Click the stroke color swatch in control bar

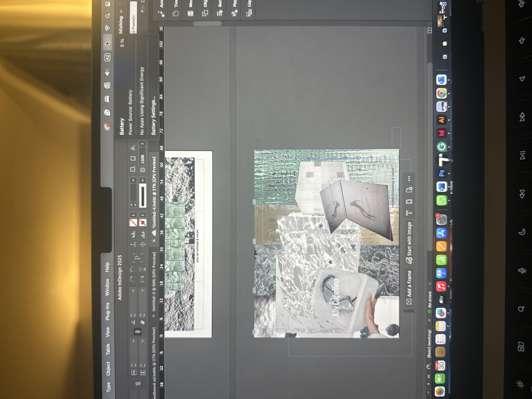[143, 222]
